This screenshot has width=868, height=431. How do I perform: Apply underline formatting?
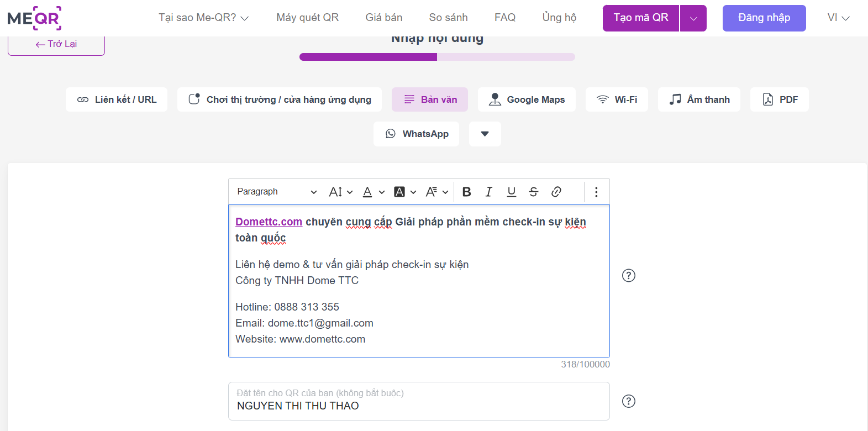pos(511,192)
